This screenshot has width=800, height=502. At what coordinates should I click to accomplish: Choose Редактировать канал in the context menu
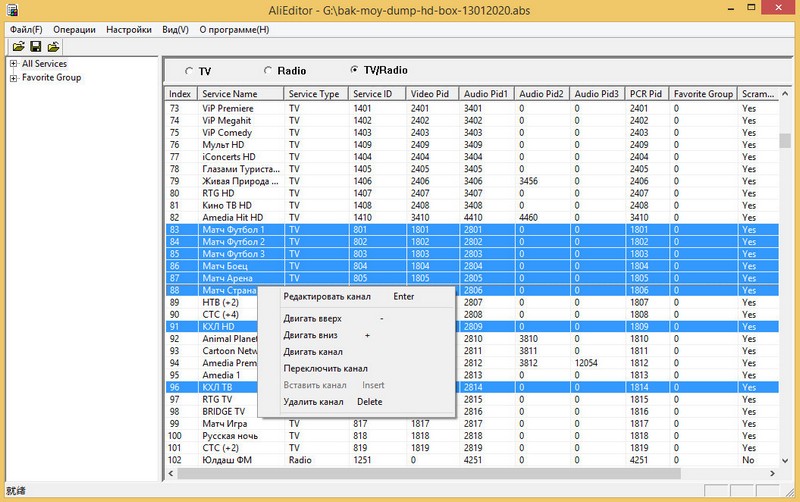pos(356,296)
